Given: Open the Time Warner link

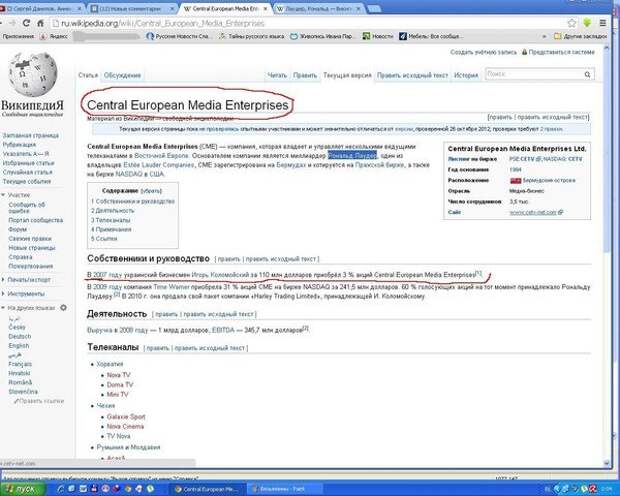Looking at the screenshot, I should tap(172, 286).
